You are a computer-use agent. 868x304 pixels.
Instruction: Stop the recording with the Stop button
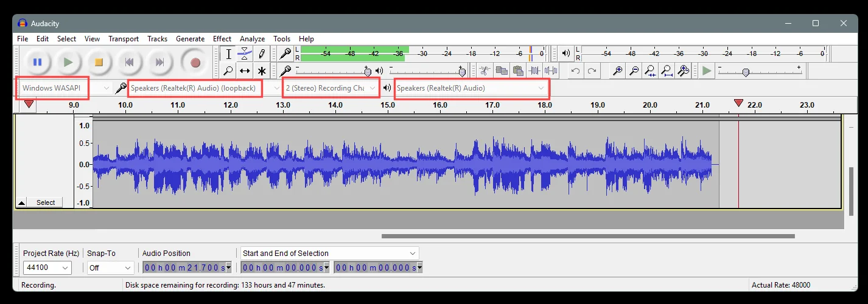tap(99, 62)
